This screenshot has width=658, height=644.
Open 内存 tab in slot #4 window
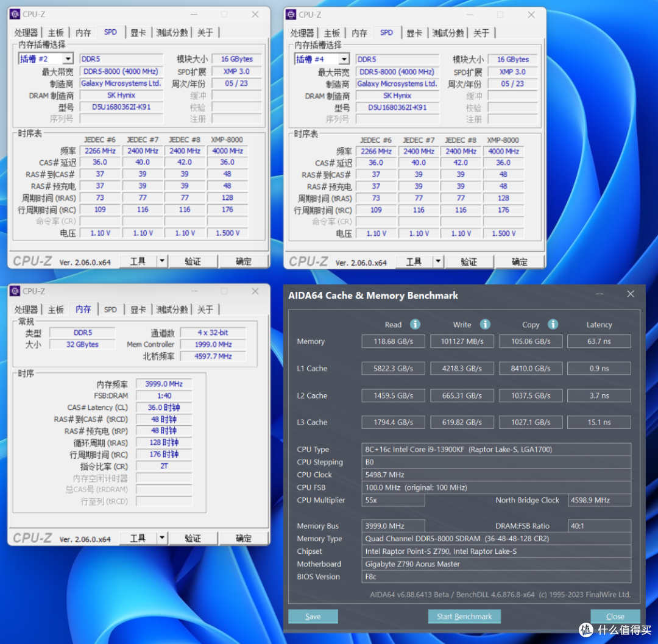(x=359, y=33)
